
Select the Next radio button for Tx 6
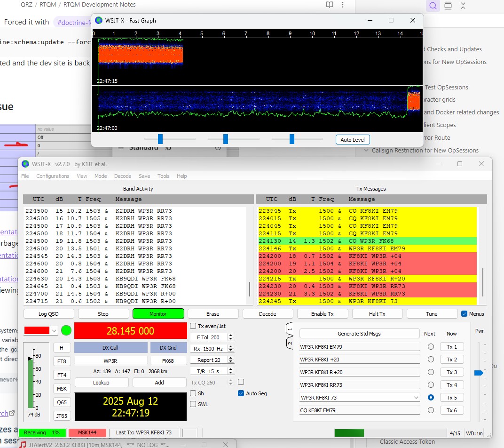431,410
